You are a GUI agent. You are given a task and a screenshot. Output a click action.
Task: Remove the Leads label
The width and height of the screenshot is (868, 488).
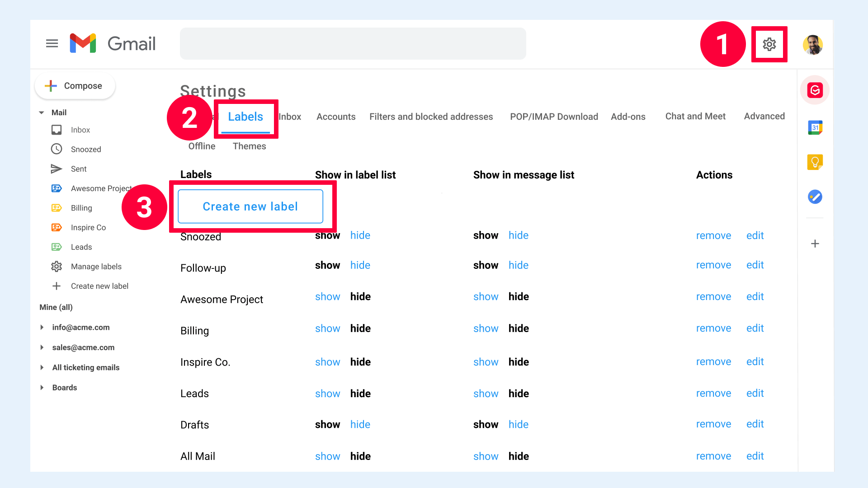coord(713,393)
